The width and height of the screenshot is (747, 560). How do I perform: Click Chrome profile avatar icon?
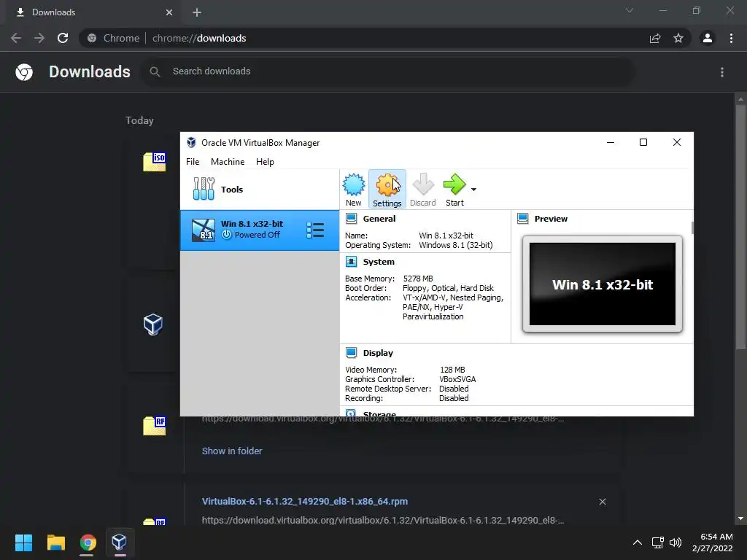coord(707,38)
